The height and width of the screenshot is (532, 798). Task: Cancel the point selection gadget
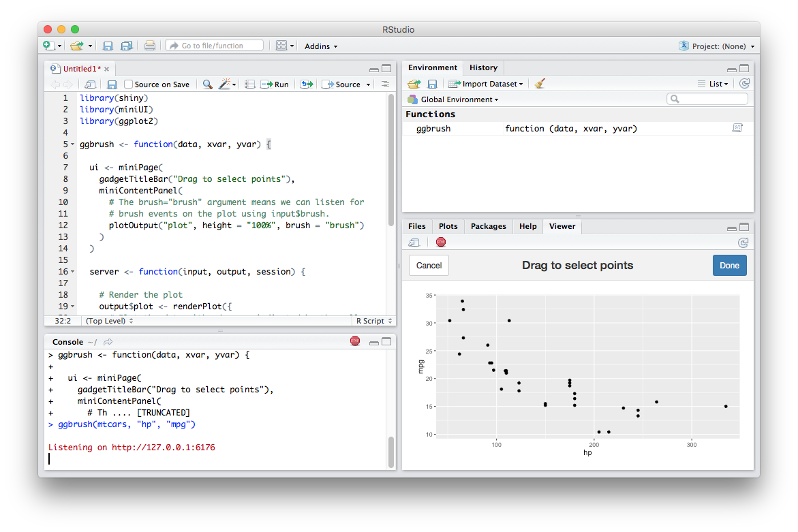[x=428, y=265]
